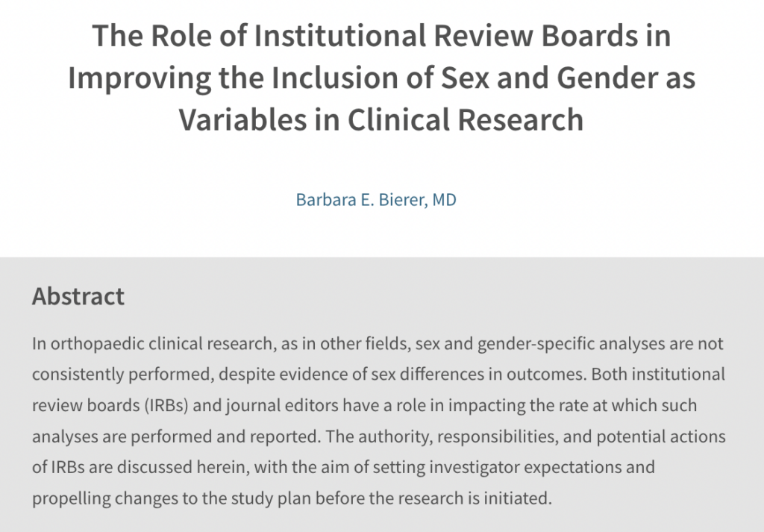
Task: Open author link Barbara E. Bierer, MD
Action: click(376, 201)
